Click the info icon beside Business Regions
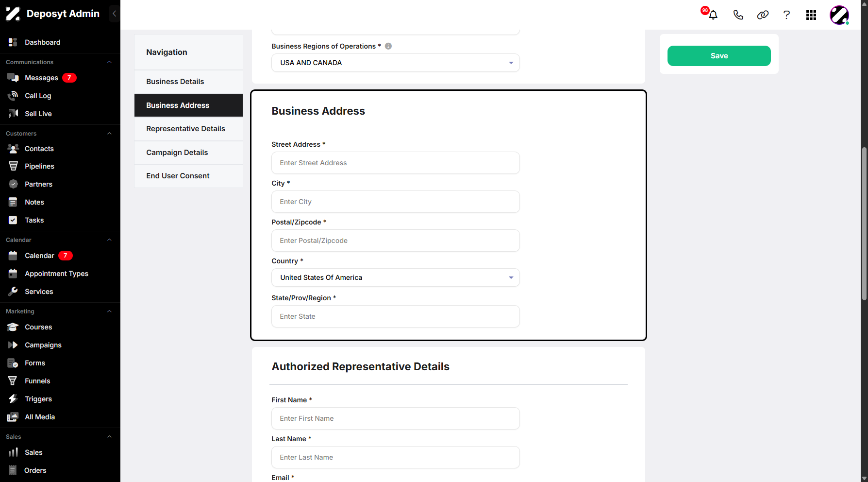Viewport: 868px width, 482px height. click(x=388, y=46)
